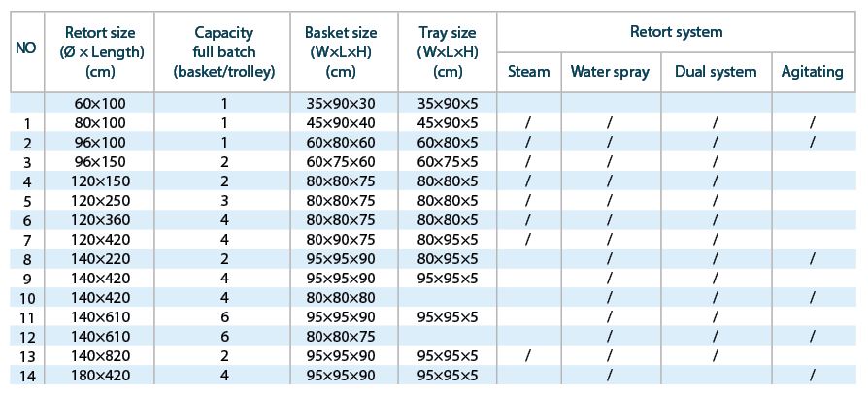Click the Retort system header cell
This screenshot has width=868, height=395.
676,32
